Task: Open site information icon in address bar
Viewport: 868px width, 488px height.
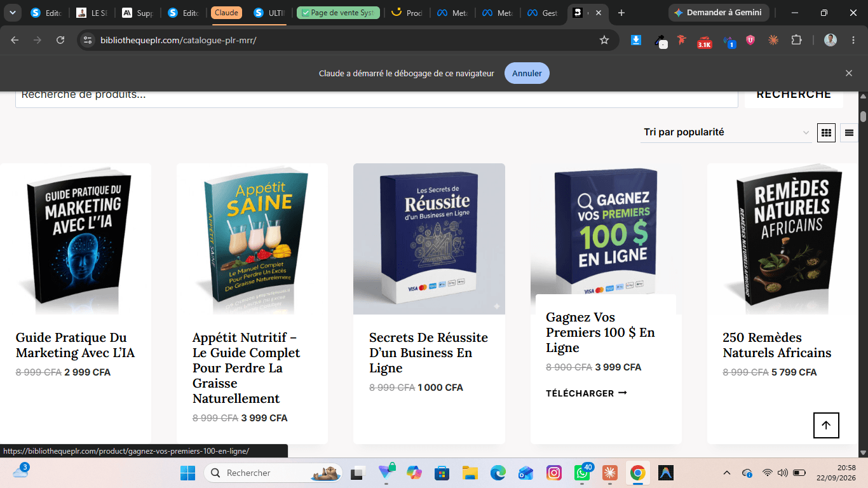Action: point(88,40)
